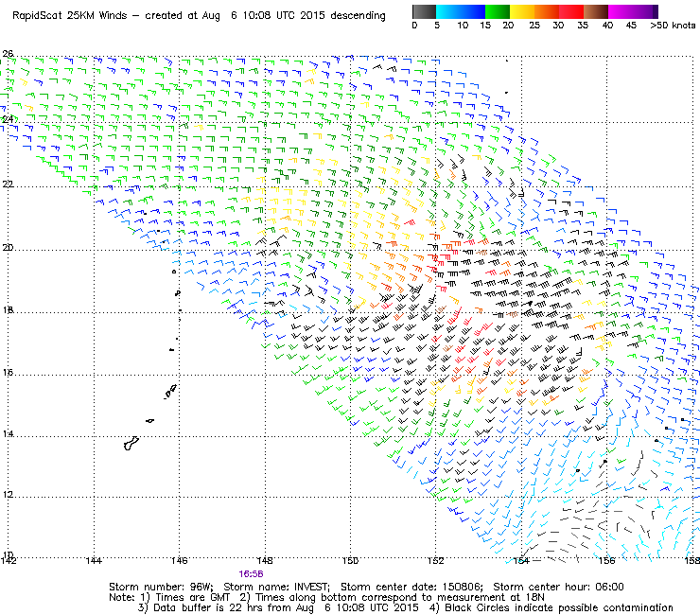Click the longitude label '154' on bottom axis
Image resolution: width=700 pixels, height=615 pixels.
point(521,560)
